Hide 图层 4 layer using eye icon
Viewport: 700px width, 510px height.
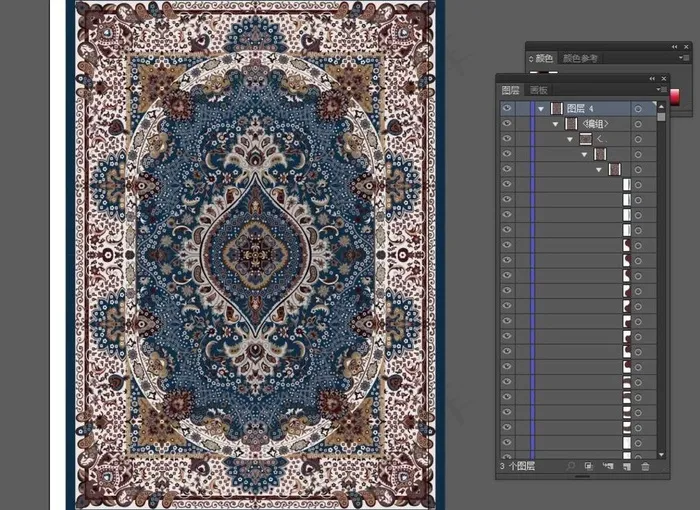(x=507, y=108)
